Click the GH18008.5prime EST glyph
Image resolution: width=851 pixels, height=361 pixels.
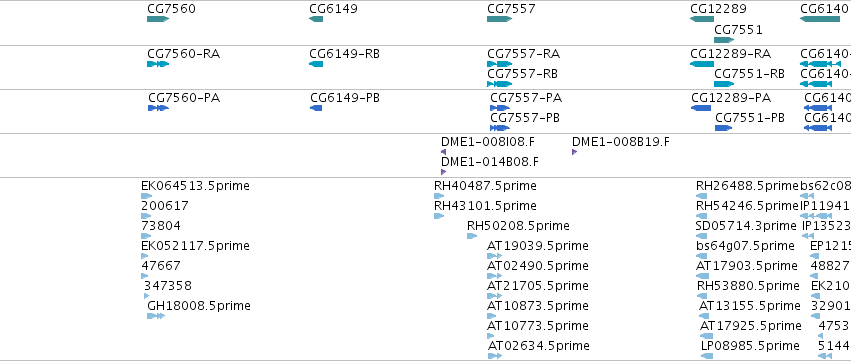click(x=156, y=316)
